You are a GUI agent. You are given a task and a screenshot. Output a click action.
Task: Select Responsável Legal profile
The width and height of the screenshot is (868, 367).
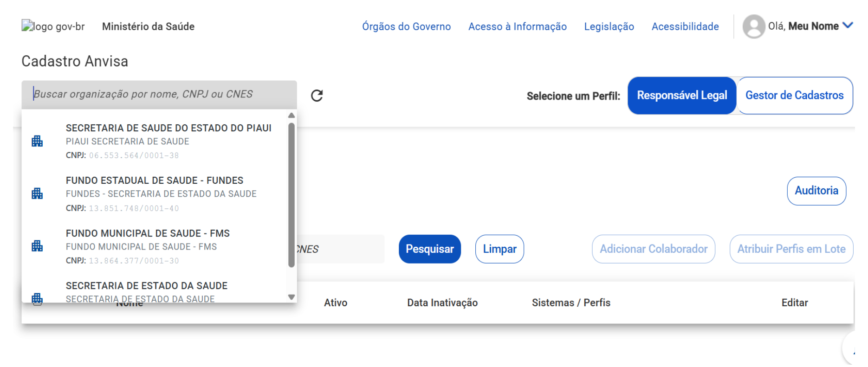(x=682, y=96)
